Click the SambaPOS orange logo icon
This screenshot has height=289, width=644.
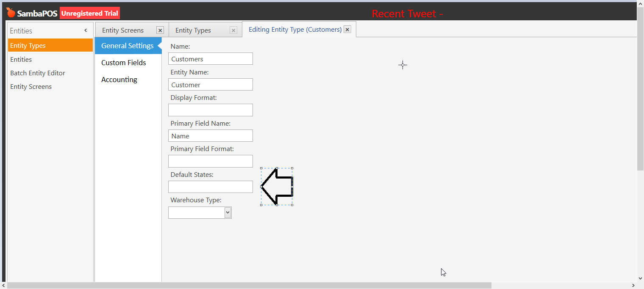[11, 13]
